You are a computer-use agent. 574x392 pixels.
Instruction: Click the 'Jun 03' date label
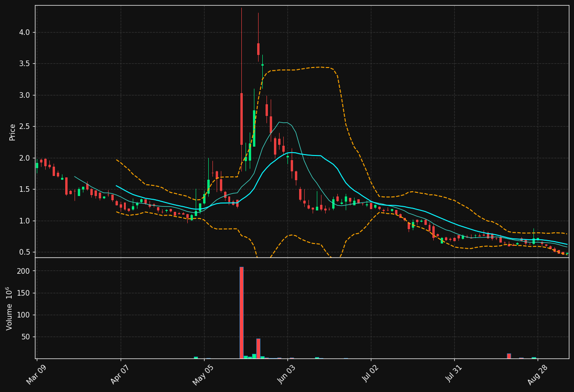pyautogui.click(x=287, y=375)
